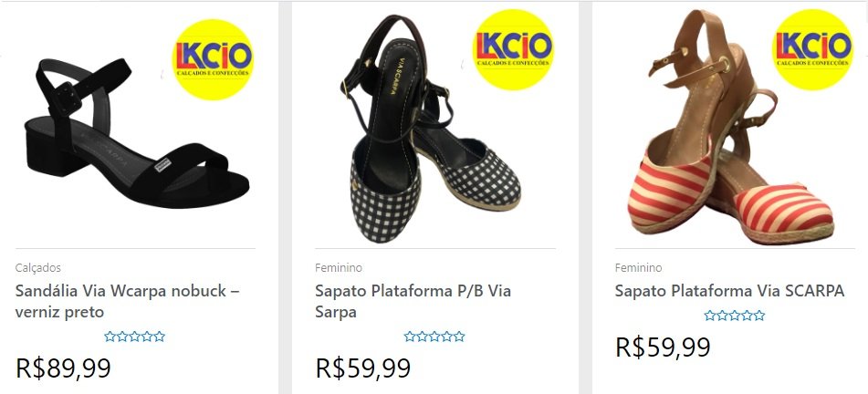Image resolution: width=868 pixels, height=394 pixels.
Task: Click middle star under Sapato Plataforma P/B Via Sarpa
Action: 434,337
